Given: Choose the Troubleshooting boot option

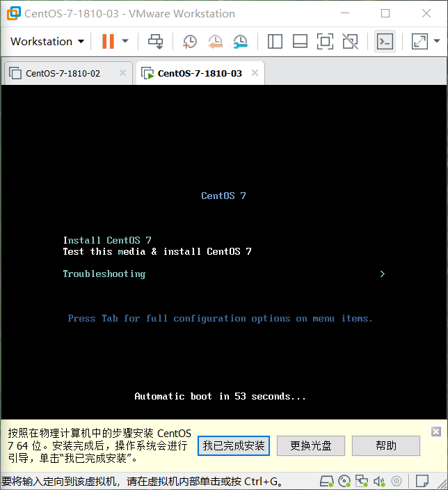Looking at the screenshot, I should [x=104, y=274].
